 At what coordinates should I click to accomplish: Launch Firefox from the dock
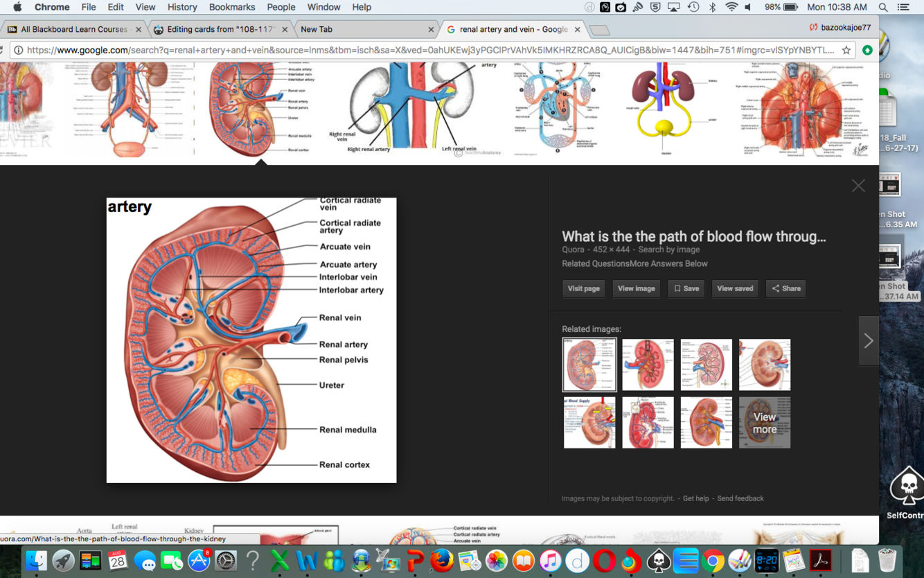pos(442,560)
